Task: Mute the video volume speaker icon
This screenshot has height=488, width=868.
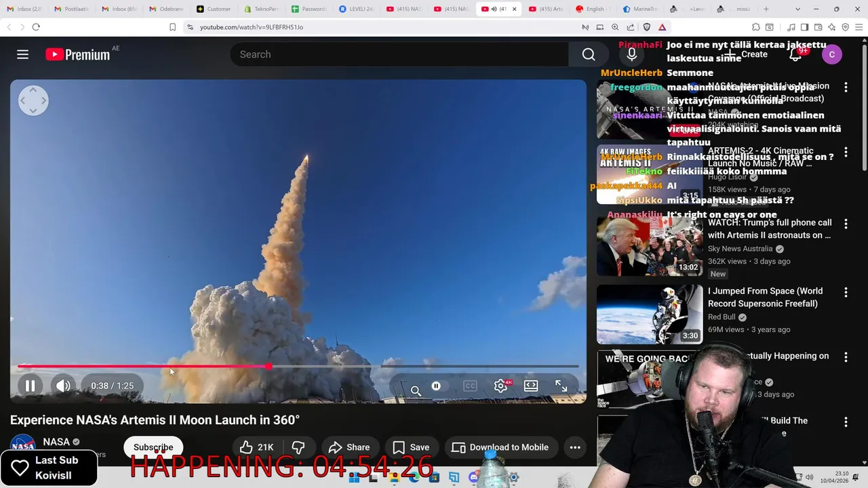Action: pyautogui.click(x=63, y=386)
